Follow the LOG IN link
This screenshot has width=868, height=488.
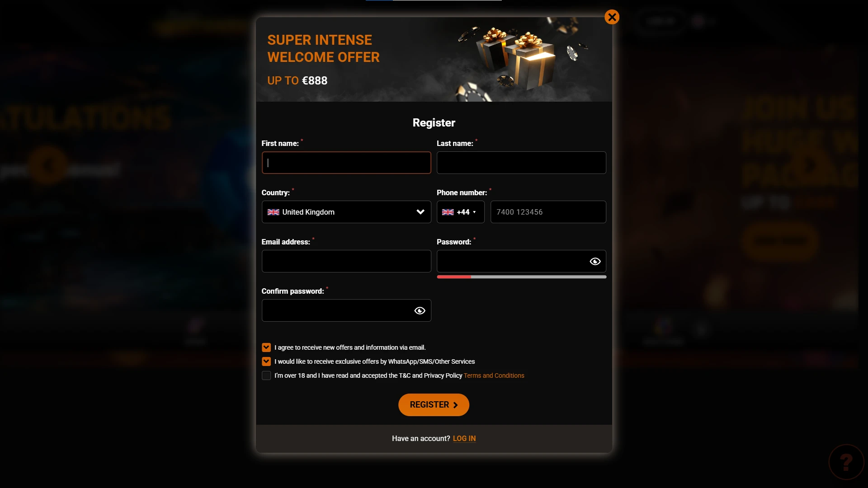coord(464,439)
